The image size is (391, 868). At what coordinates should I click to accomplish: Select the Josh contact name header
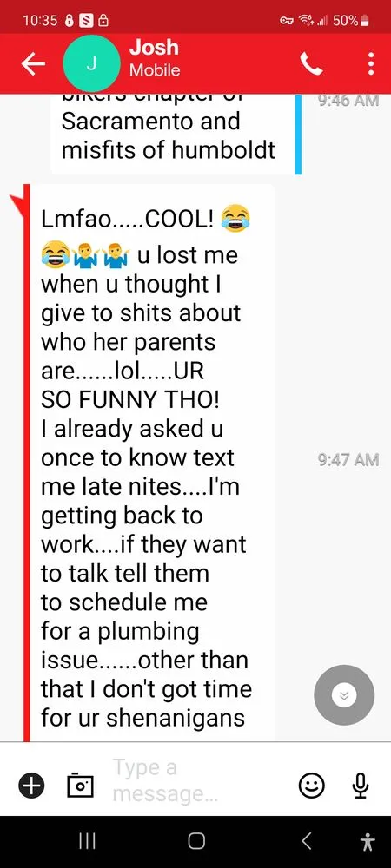click(x=154, y=48)
